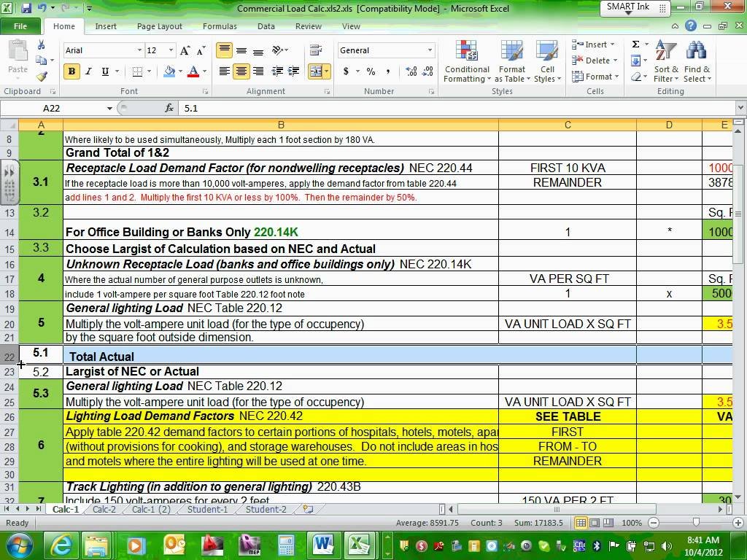Click the formula bar showing 5.1
This screenshot has height=560, width=747.
pyautogui.click(x=292, y=107)
